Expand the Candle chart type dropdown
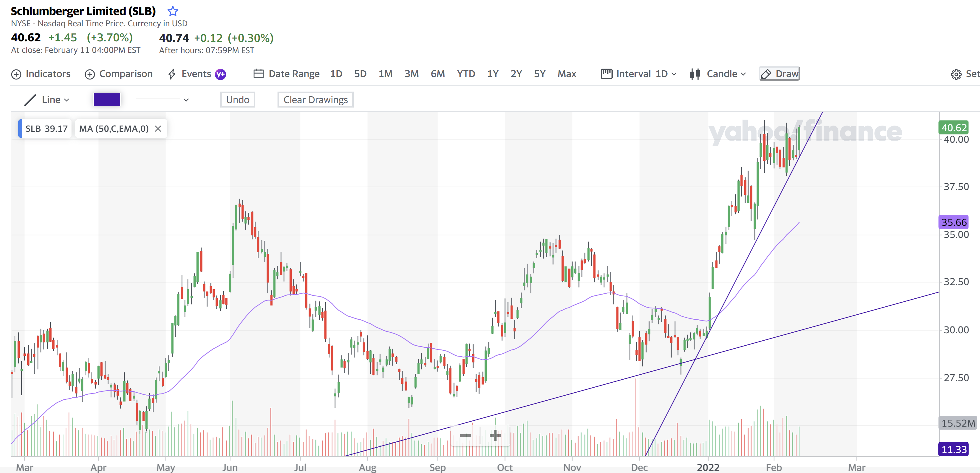 (726, 74)
